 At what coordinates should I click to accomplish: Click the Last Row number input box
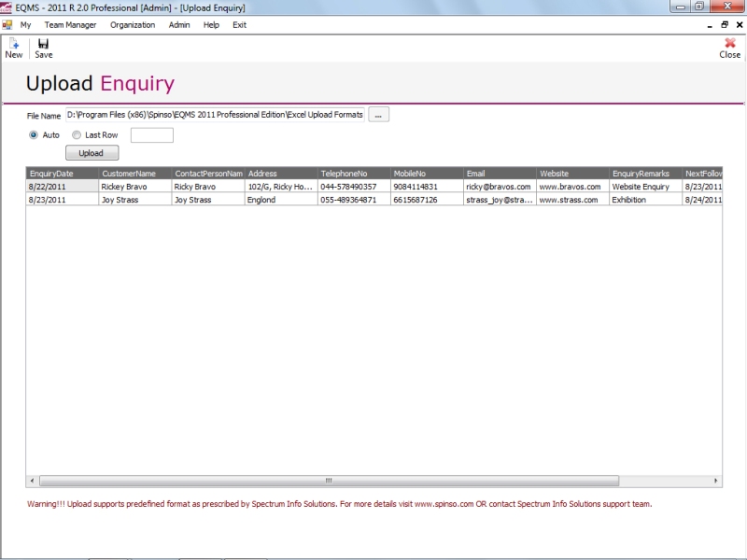[151, 135]
